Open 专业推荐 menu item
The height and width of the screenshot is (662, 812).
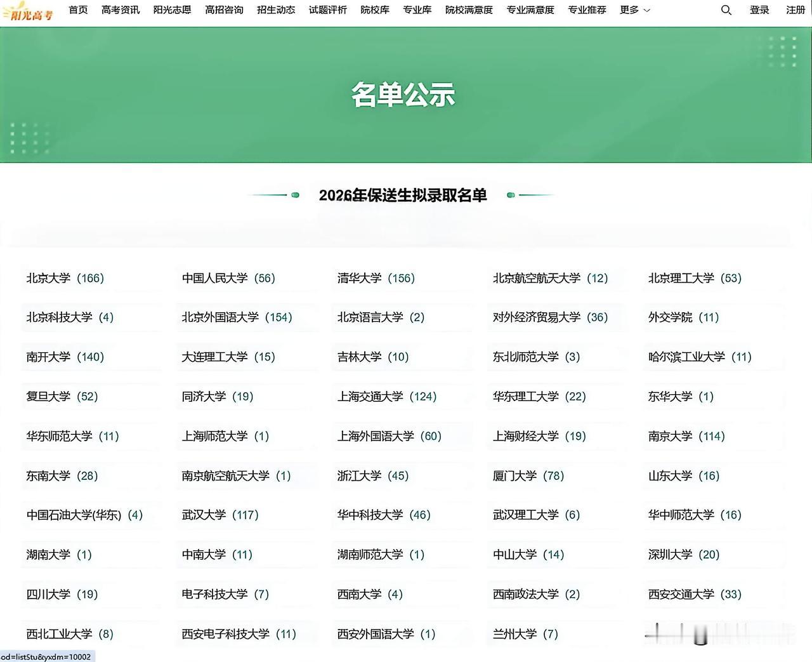[x=587, y=10]
